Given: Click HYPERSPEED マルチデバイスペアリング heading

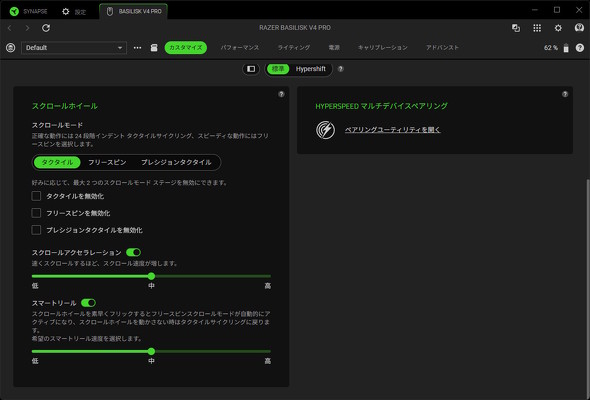Looking at the screenshot, I should point(382,106).
